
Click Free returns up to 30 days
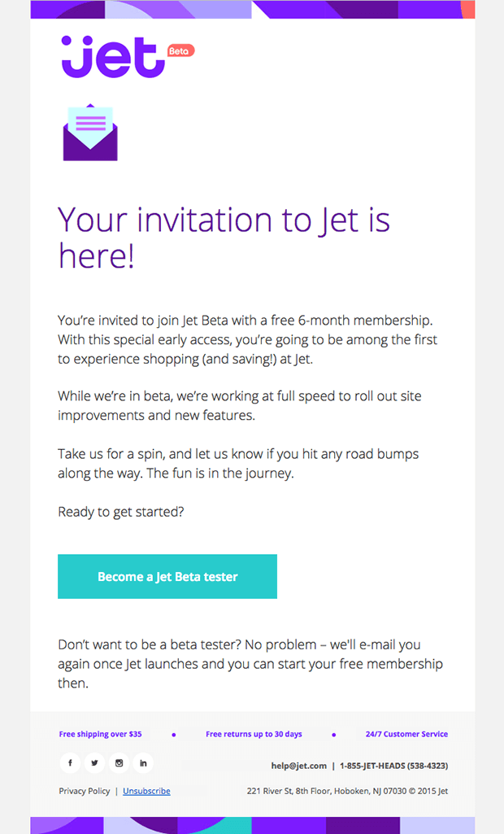click(x=254, y=734)
